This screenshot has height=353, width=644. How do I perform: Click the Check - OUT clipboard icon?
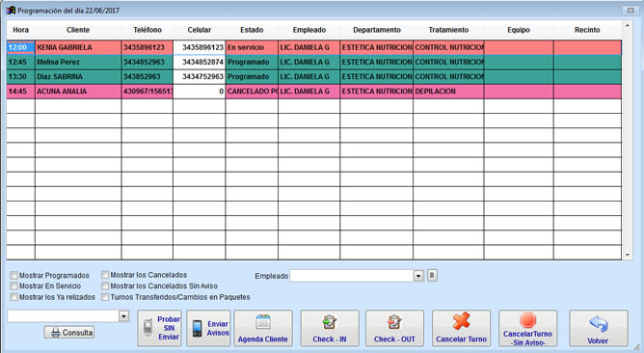[394, 322]
